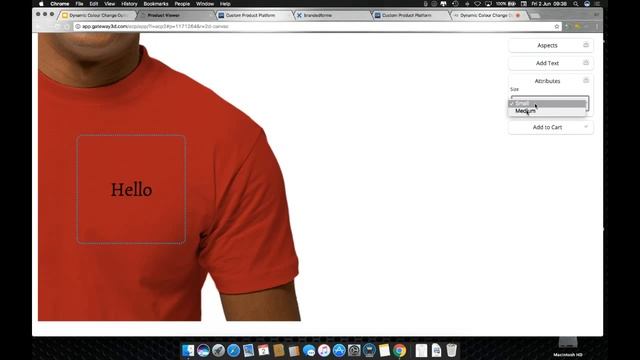Open Notification Center icon
This screenshot has height=360, width=640.
(x=598, y=4)
